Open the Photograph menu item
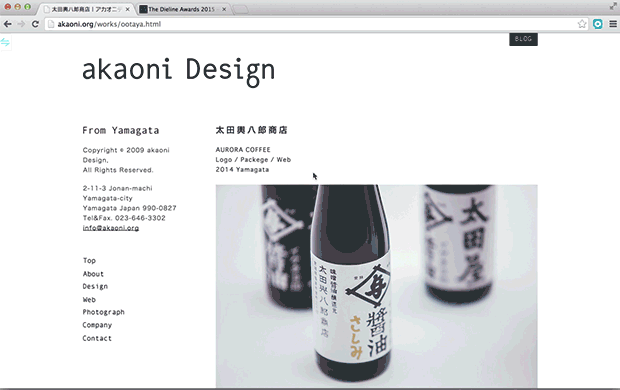This screenshot has height=390, width=620. [x=104, y=312]
